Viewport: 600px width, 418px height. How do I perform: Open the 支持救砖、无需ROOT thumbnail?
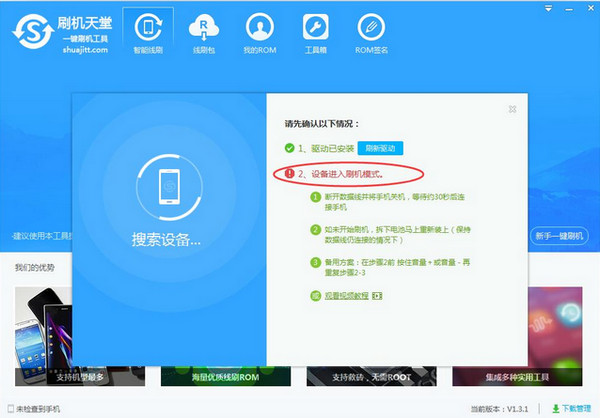(372, 376)
